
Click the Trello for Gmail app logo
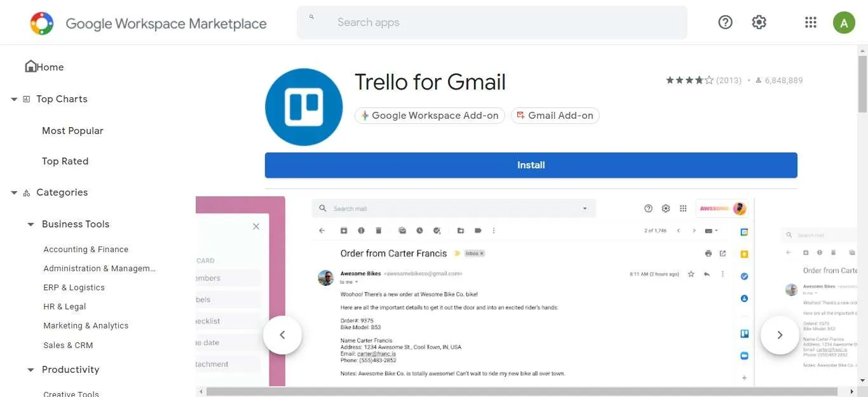[304, 107]
